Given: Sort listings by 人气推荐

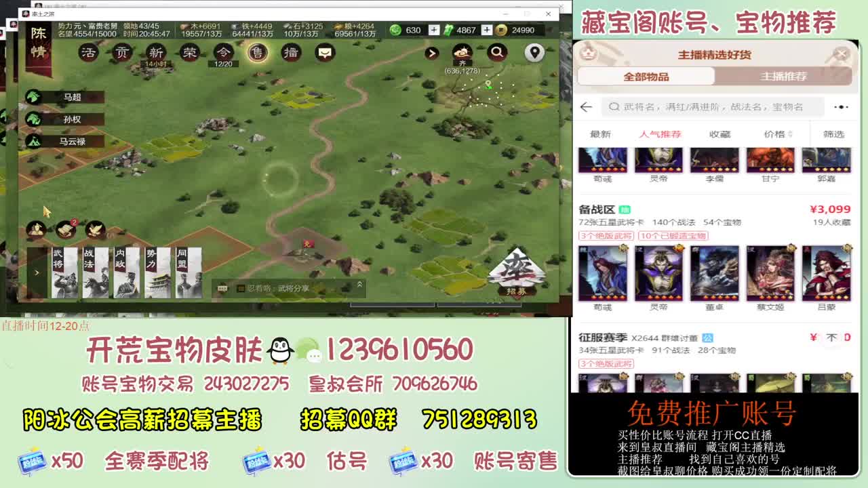Looking at the screenshot, I should coord(660,134).
